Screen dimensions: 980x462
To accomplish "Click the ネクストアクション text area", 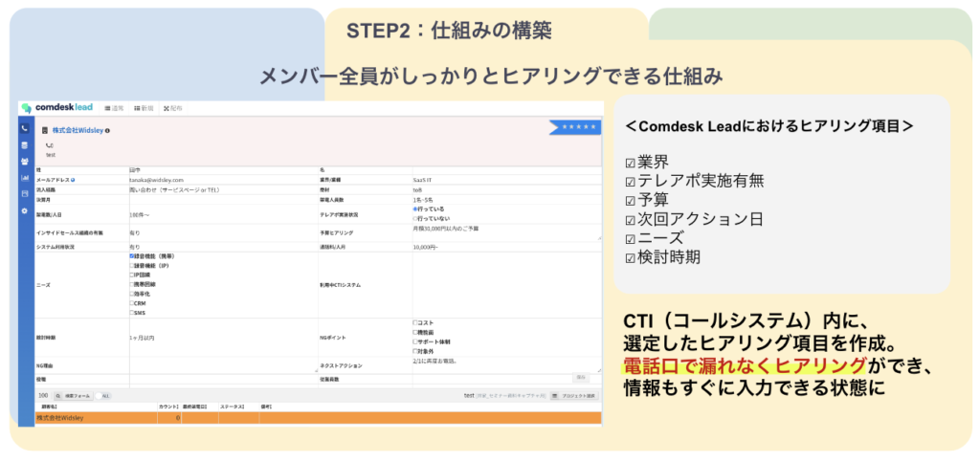I will tap(507, 365).
